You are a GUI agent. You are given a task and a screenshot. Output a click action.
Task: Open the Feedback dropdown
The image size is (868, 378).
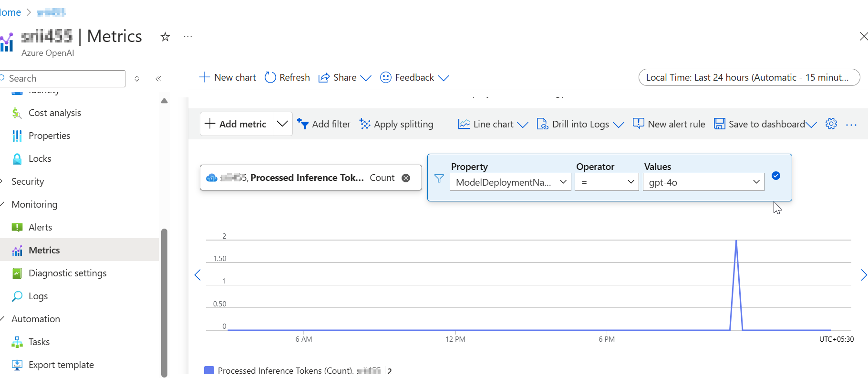click(x=414, y=77)
